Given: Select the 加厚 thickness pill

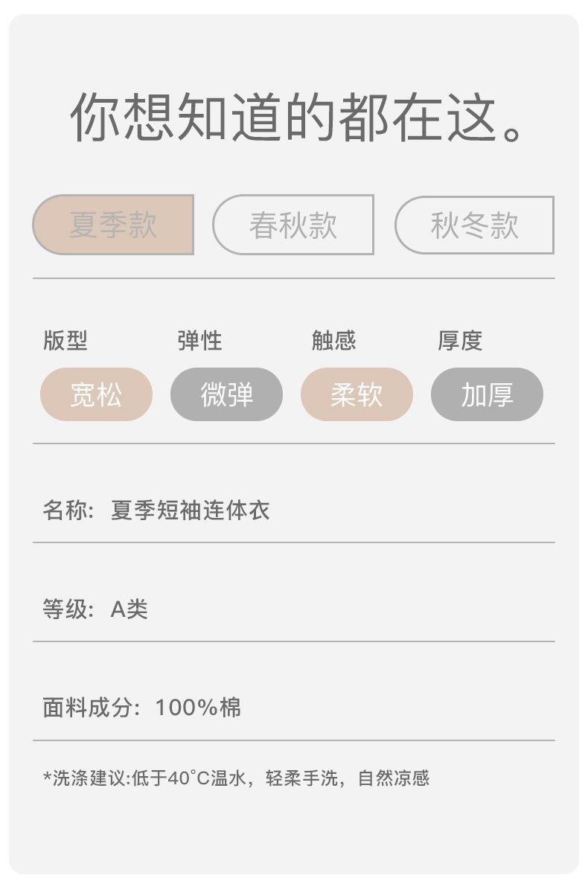Looking at the screenshot, I should coord(487,394).
